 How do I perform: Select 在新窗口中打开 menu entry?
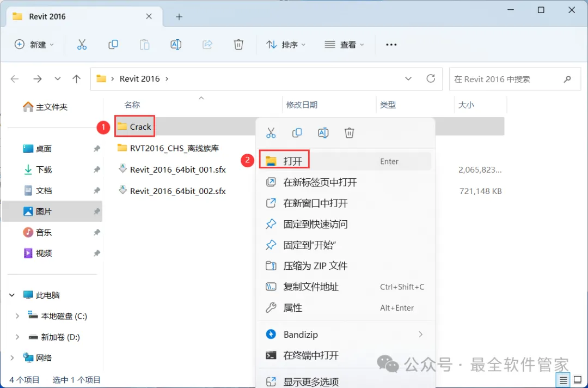click(x=345, y=203)
